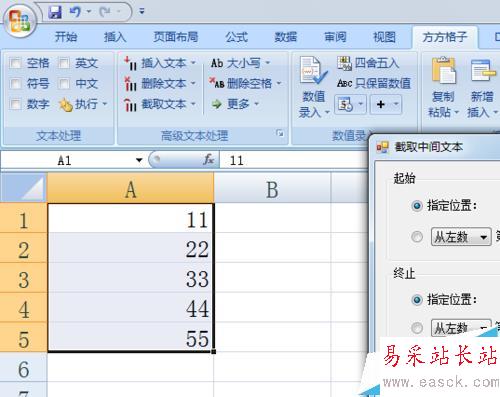Image resolution: width=500 pixels, height=397 pixels.
Task: Click the 插入文本 icon
Action: [130, 63]
